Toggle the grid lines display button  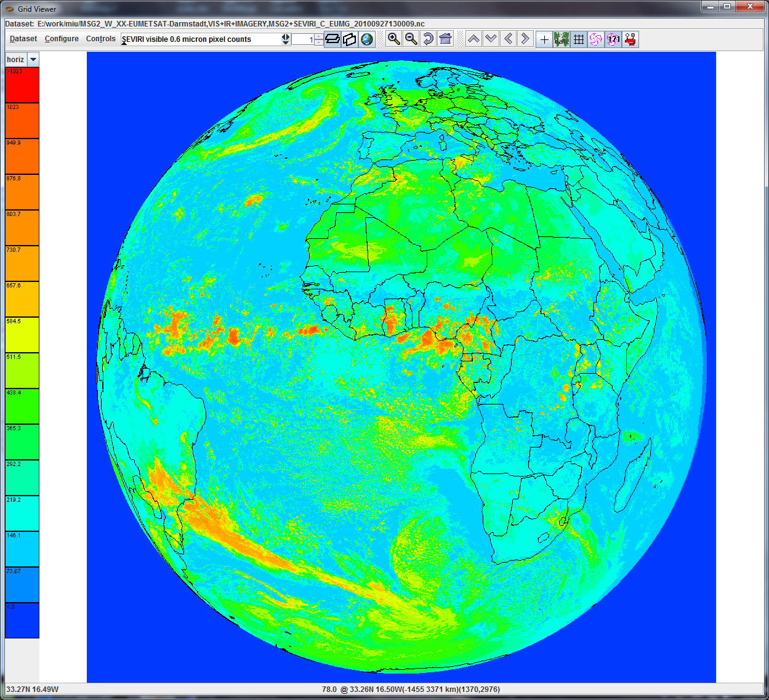pyautogui.click(x=579, y=39)
